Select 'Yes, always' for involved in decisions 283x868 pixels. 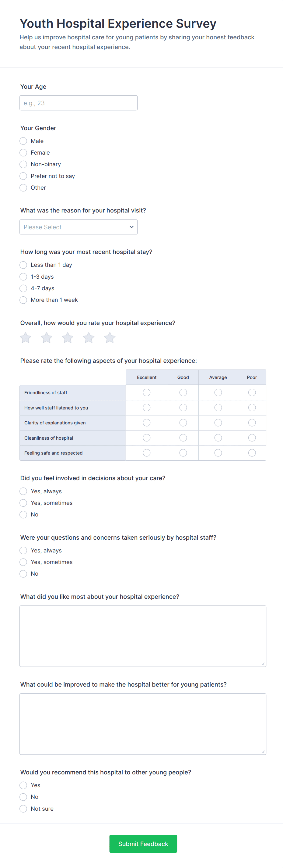pyautogui.click(x=23, y=491)
